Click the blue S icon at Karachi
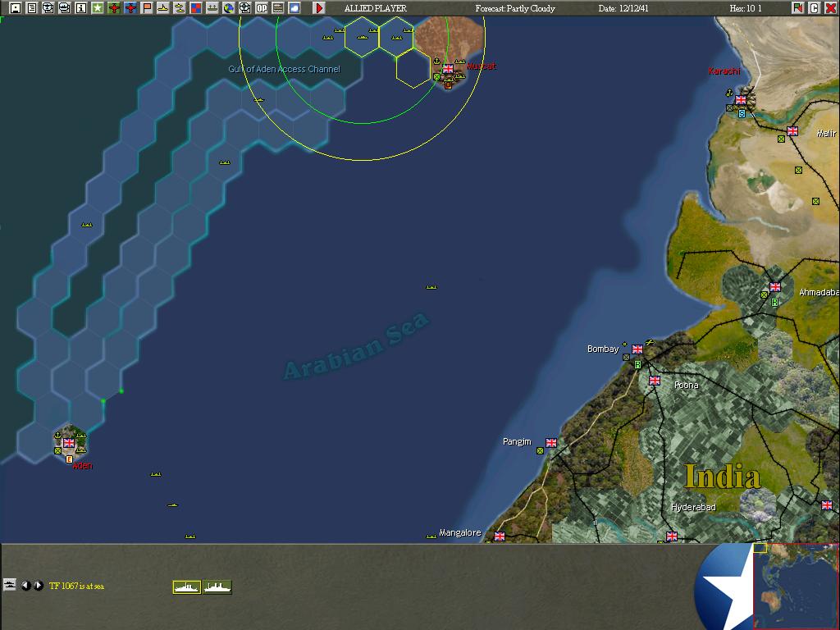This screenshot has height=630, width=840. point(742,113)
